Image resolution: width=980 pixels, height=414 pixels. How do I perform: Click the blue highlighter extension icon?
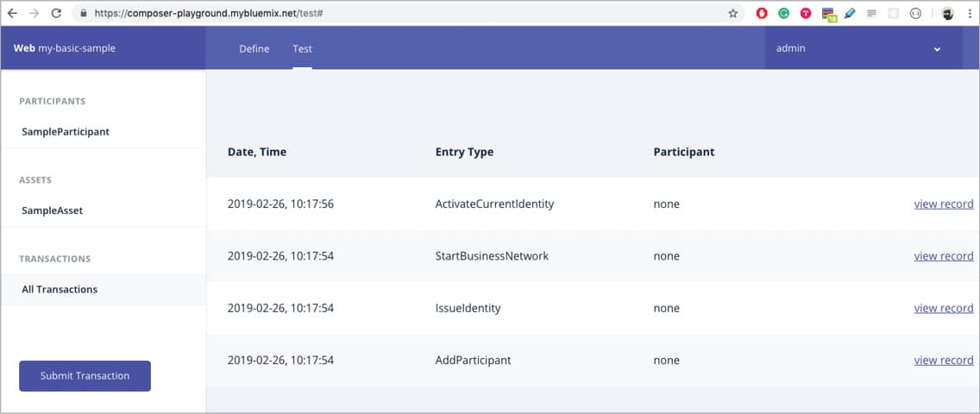[850, 14]
